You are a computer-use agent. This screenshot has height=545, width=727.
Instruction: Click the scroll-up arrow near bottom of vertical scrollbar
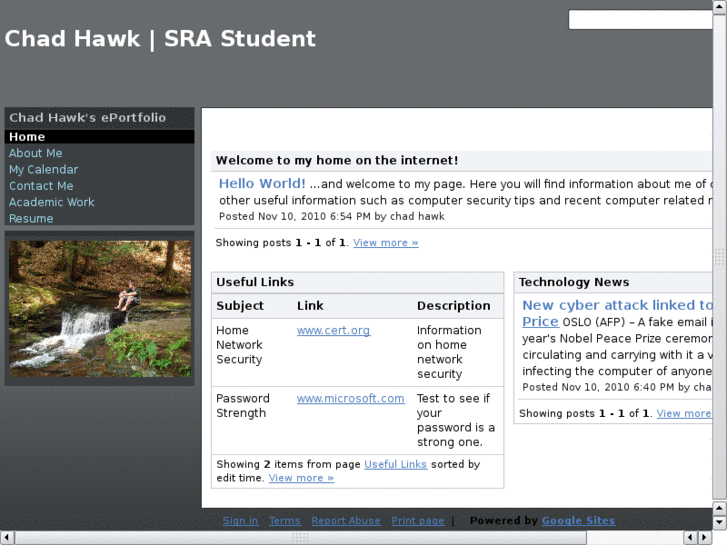point(720,508)
